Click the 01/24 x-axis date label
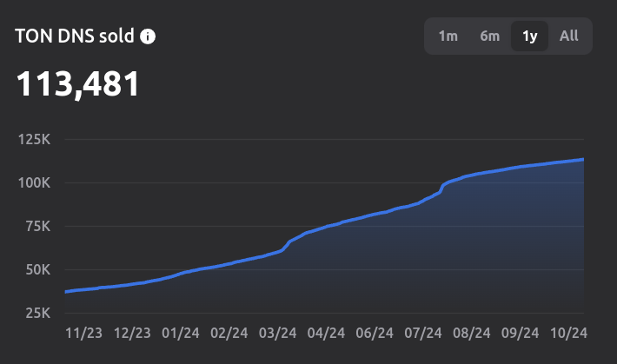Screen dimensions: 617x364 [181, 334]
